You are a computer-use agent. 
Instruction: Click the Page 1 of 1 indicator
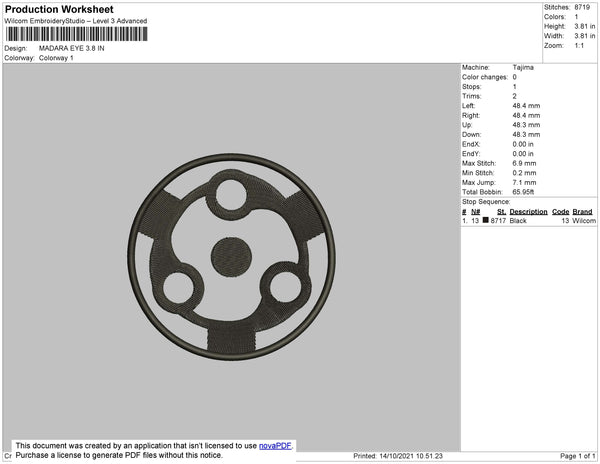tap(578, 456)
